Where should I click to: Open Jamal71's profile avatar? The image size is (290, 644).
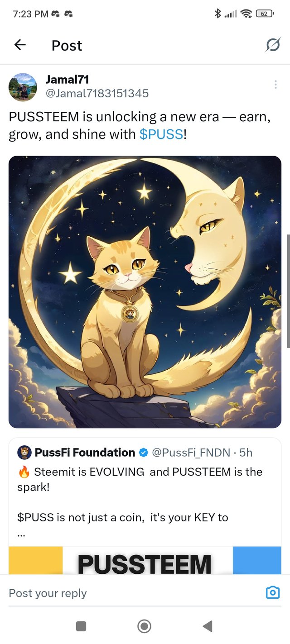(x=23, y=87)
